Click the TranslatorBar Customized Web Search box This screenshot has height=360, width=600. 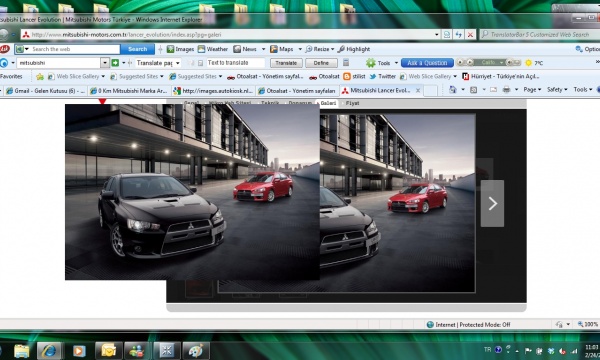[x=540, y=34]
